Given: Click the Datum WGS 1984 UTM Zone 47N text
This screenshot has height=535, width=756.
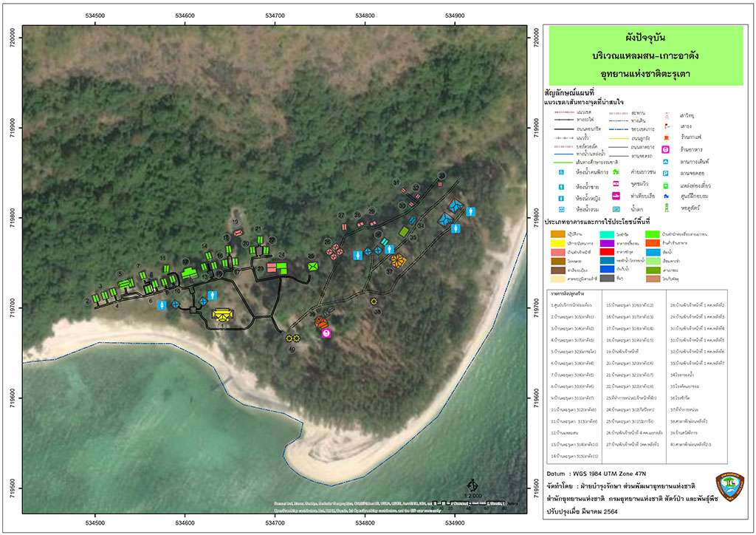Looking at the screenshot, I should coord(597,474).
